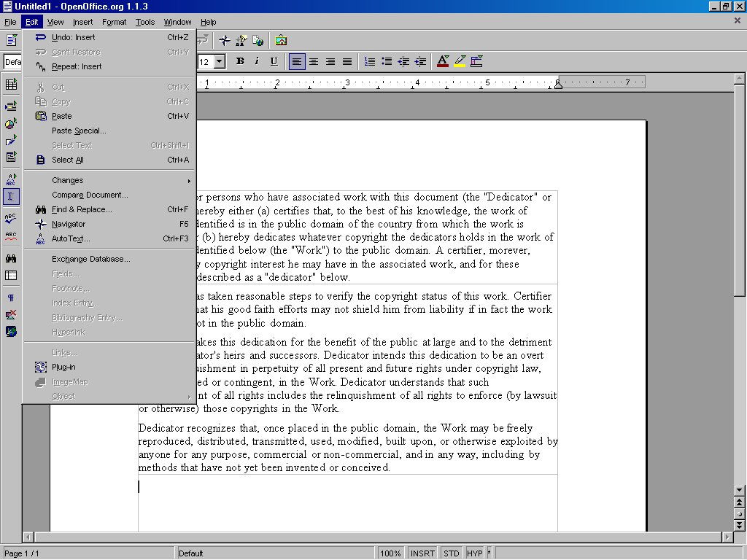The width and height of the screenshot is (747, 560).
Task: Toggle nonprinting characters paragraph mark icon
Action: pyautogui.click(x=11, y=298)
